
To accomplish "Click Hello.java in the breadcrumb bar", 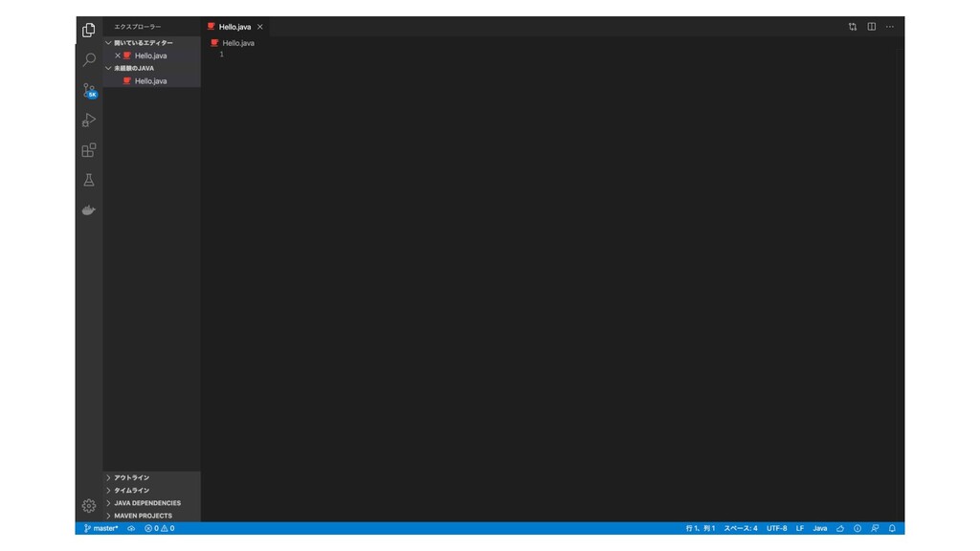I will click(x=238, y=43).
